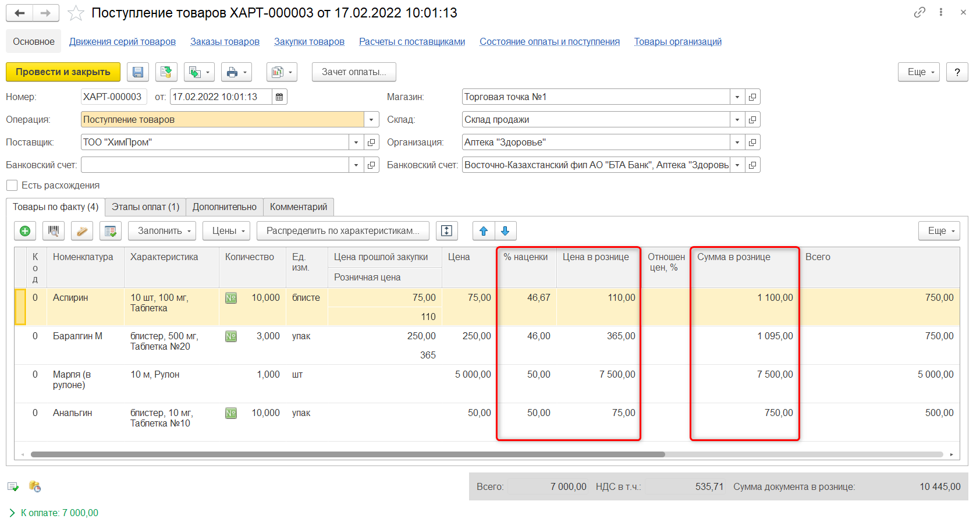
Task: Open the Операция dropdown list
Action: (371, 120)
